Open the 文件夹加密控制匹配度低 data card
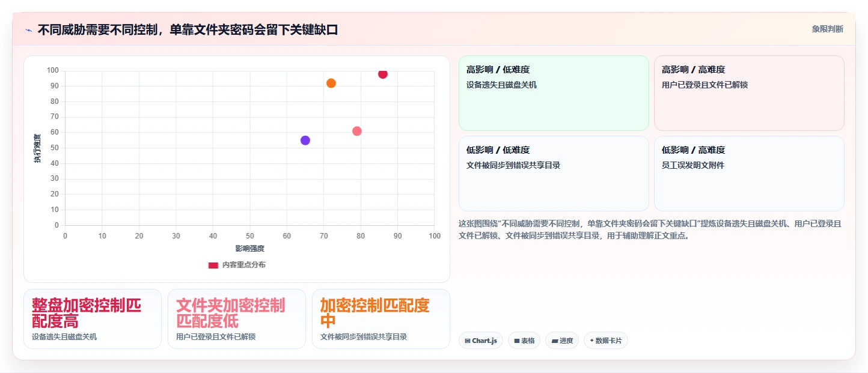This screenshot has width=868, height=373. click(x=237, y=319)
